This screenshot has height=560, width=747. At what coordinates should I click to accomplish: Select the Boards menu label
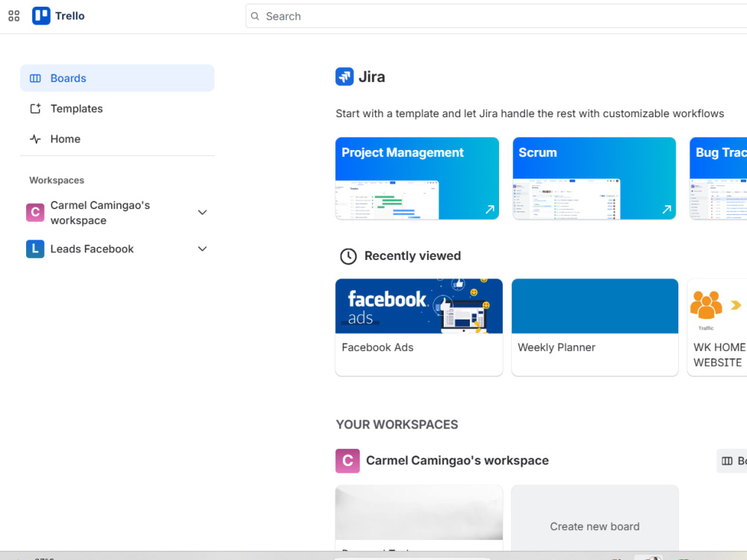click(68, 78)
